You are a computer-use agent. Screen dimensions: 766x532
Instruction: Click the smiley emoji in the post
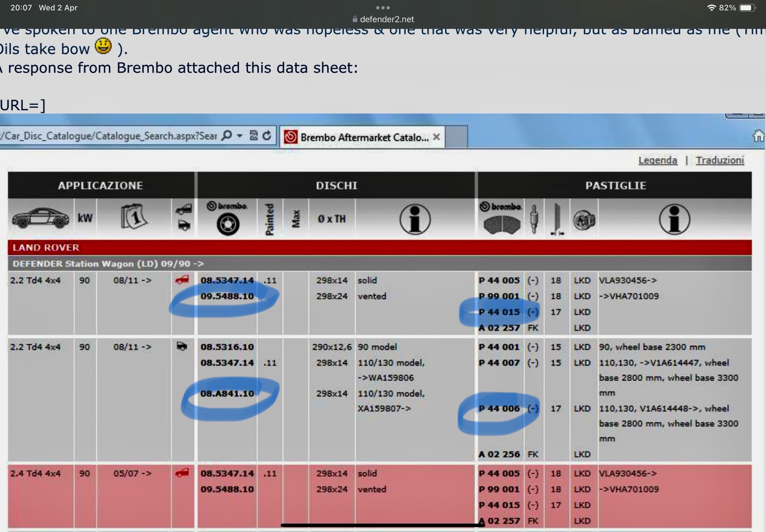103,46
